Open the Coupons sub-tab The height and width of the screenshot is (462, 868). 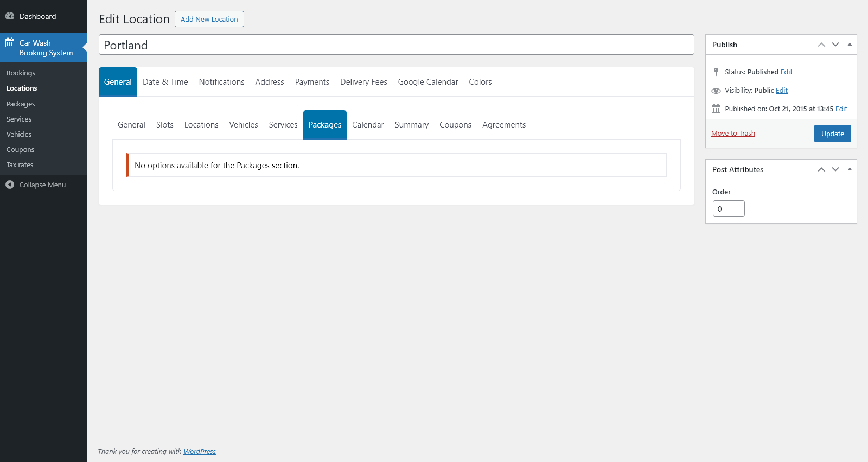tap(455, 125)
